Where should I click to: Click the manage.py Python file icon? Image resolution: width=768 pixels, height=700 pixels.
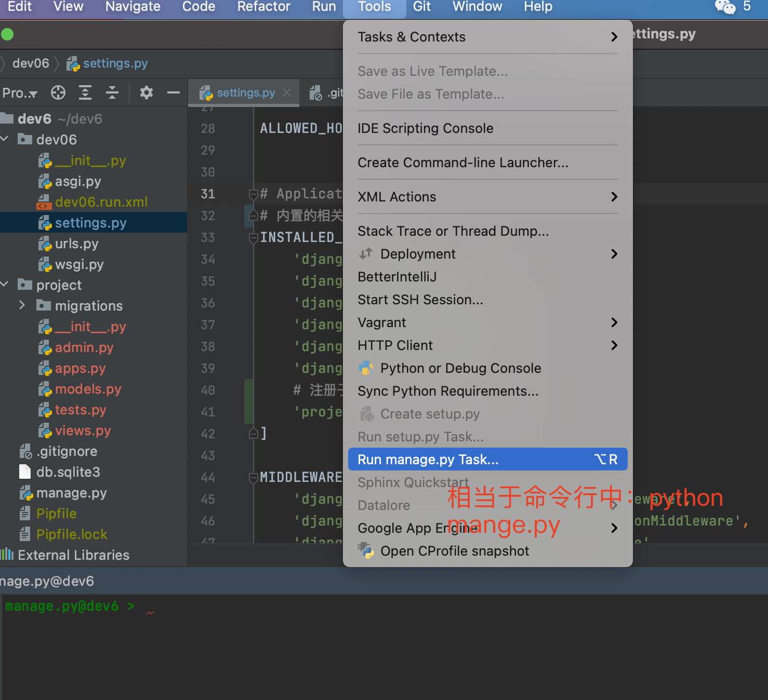pos(26,493)
